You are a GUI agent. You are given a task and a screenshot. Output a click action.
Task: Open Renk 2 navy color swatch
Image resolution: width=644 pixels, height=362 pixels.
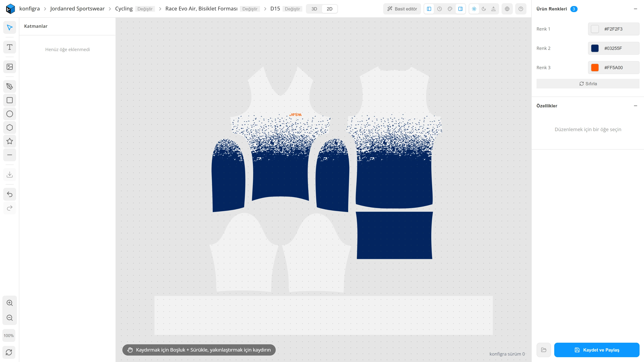coord(595,48)
